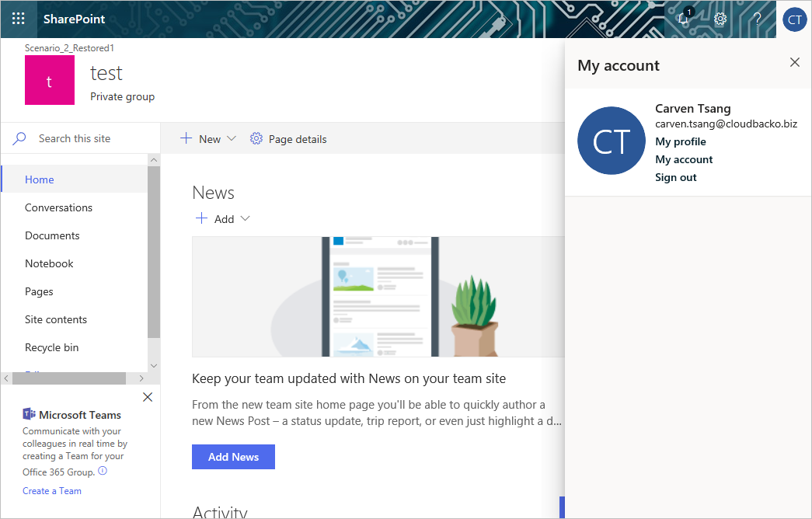Go to Home in site navigation
Screen dimensions: 812x519
(x=74, y=179)
